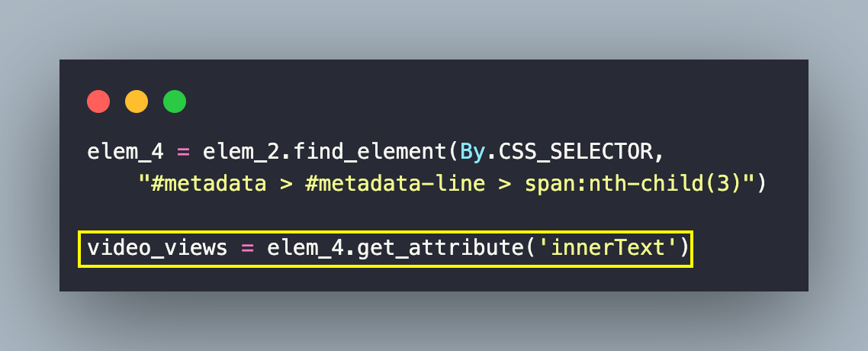Click the span:nth-child(3) selector text
The image size is (868, 351).
coord(633,185)
